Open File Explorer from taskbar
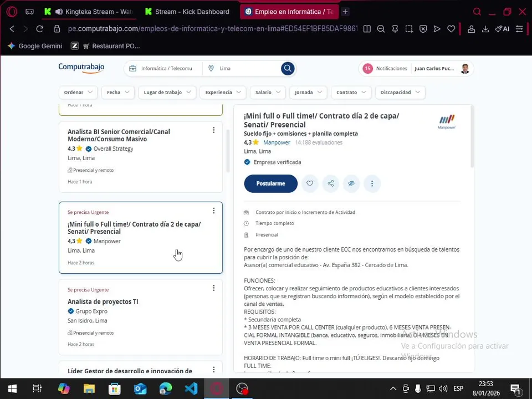Screen dimensions: 532x399 [x=89, y=388]
